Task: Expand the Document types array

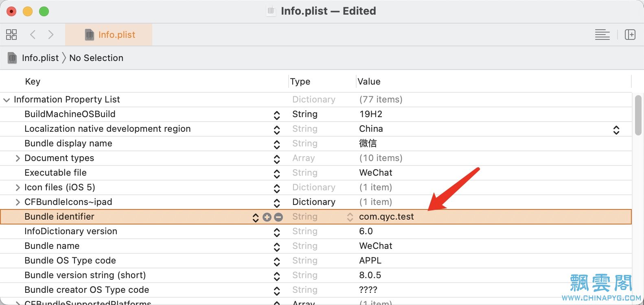Action: [18, 158]
